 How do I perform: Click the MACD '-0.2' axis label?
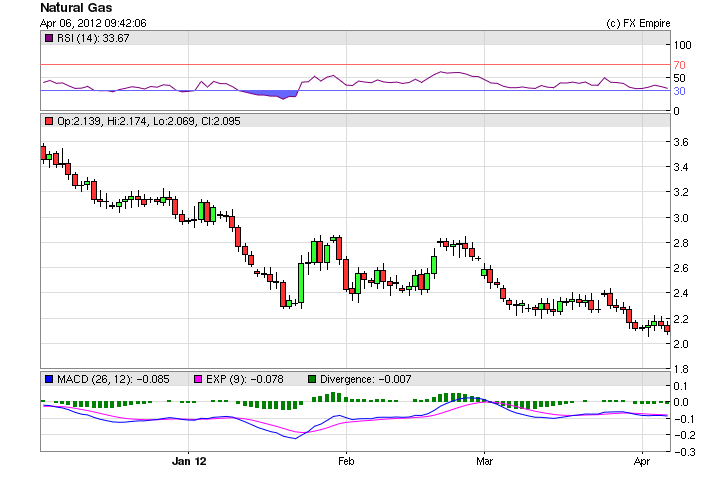[x=683, y=435]
